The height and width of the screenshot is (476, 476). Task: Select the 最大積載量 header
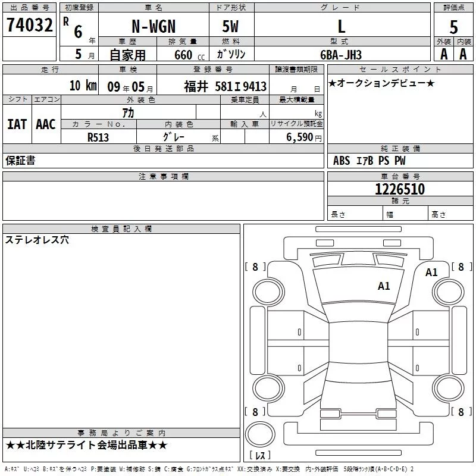[x=296, y=99]
